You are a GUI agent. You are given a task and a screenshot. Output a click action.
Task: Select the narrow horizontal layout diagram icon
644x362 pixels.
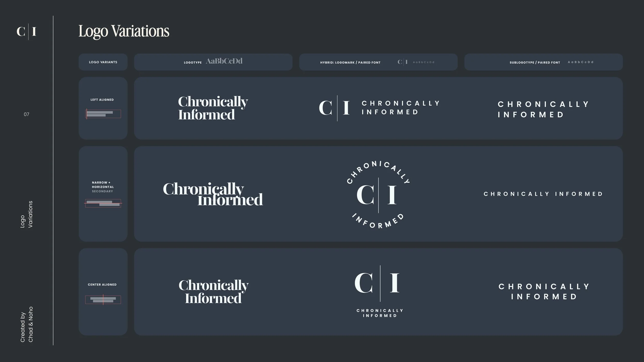[103, 203]
